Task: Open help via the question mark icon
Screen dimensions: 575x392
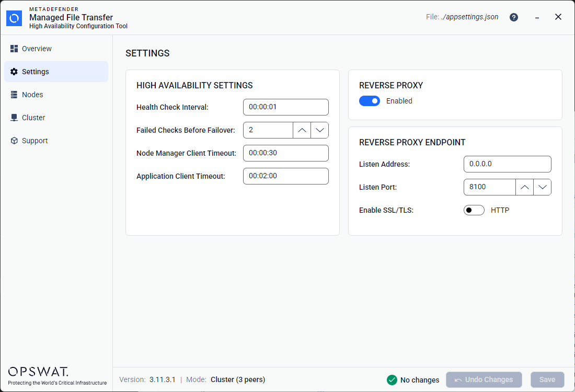Action: tap(514, 17)
